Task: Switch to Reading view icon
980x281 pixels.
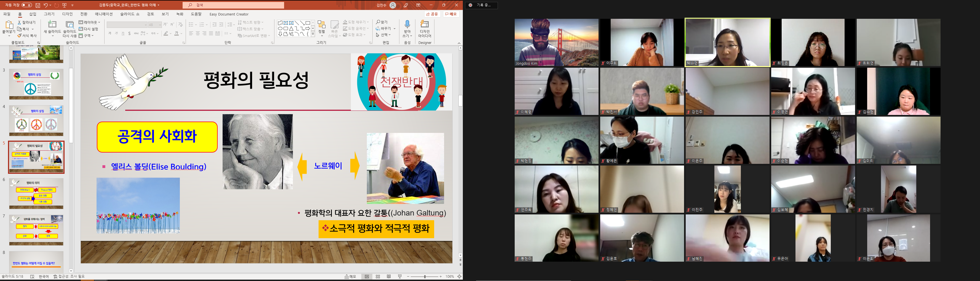Action: click(x=389, y=277)
